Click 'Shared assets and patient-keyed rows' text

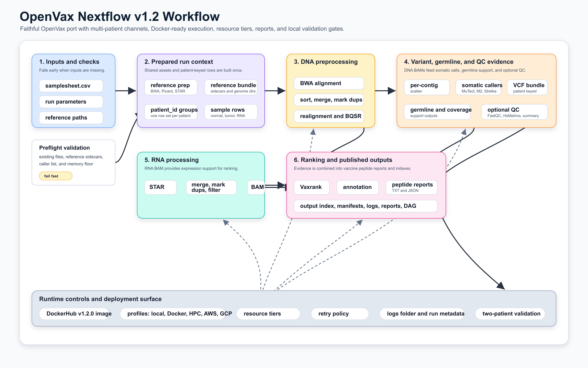(193, 70)
